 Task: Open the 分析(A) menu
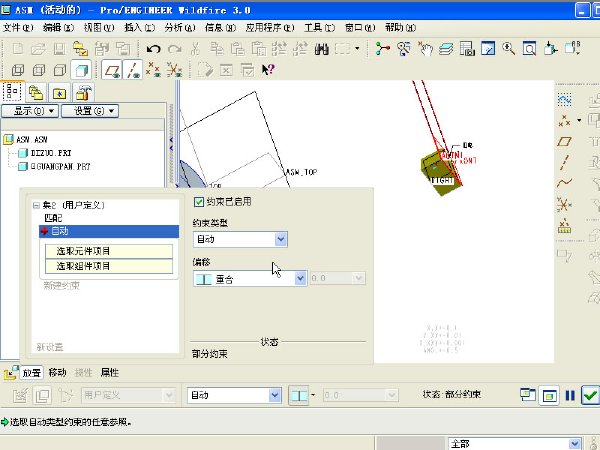pyautogui.click(x=180, y=28)
